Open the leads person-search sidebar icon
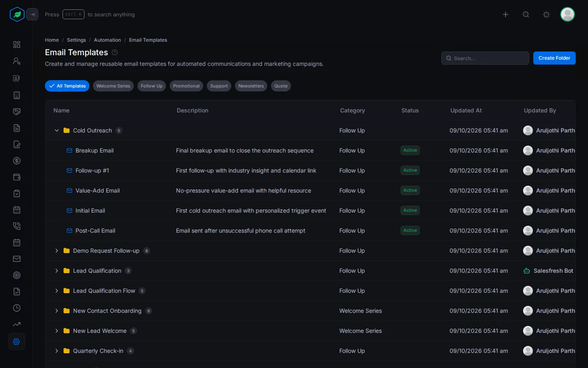Screen dimensions: 588x368 pos(17,61)
